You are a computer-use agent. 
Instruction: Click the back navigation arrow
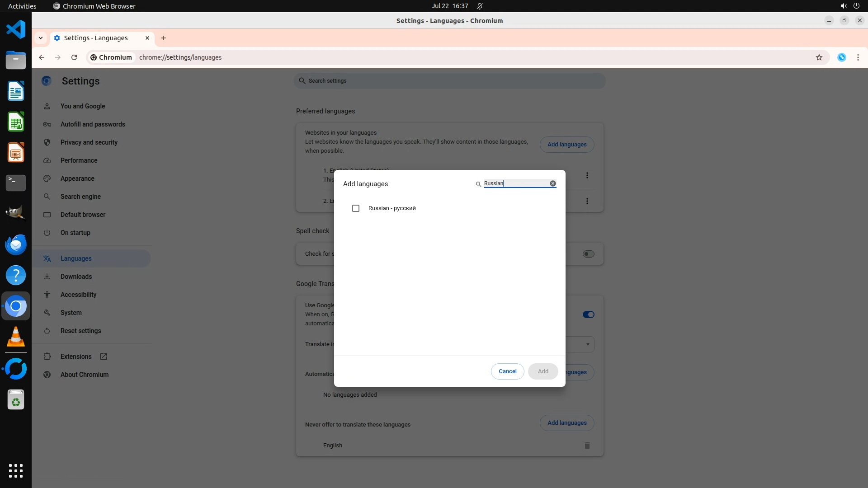[42, 57]
